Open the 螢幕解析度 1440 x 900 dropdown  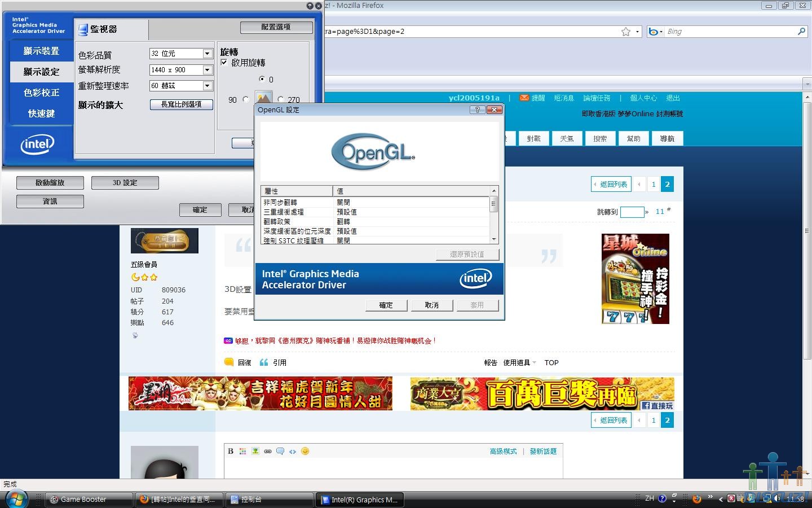[x=181, y=69]
